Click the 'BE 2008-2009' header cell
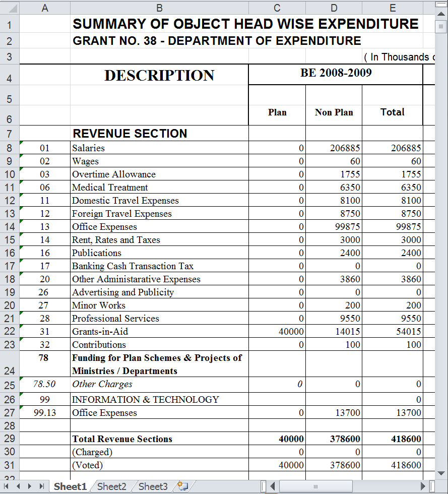The height and width of the screenshot is (494, 448). point(336,75)
